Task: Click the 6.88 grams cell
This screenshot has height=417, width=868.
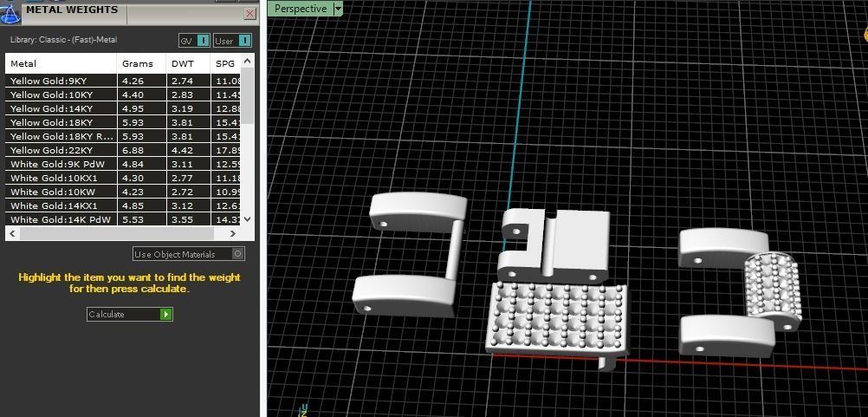Action: point(141,150)
